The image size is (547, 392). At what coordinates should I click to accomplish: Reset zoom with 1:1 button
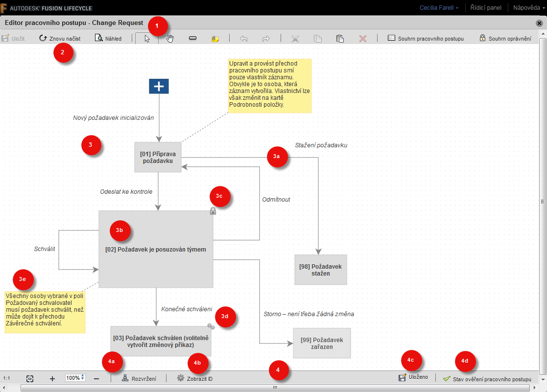pos(7,378)
